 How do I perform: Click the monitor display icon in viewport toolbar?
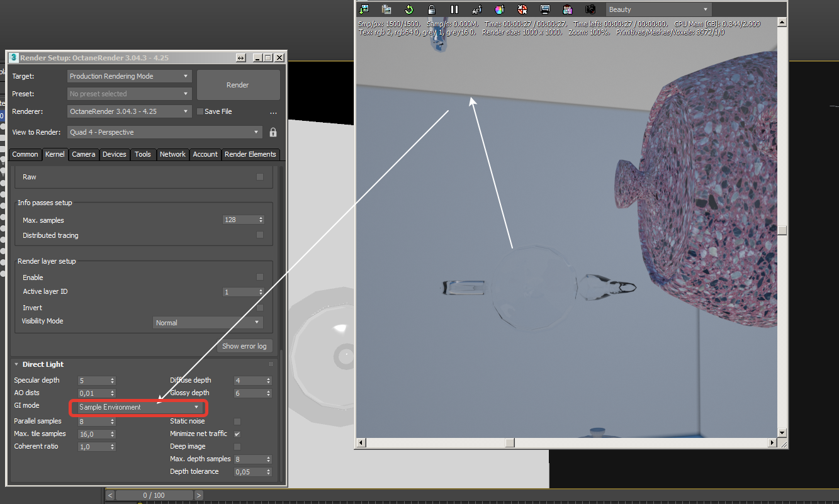[544, 9]
